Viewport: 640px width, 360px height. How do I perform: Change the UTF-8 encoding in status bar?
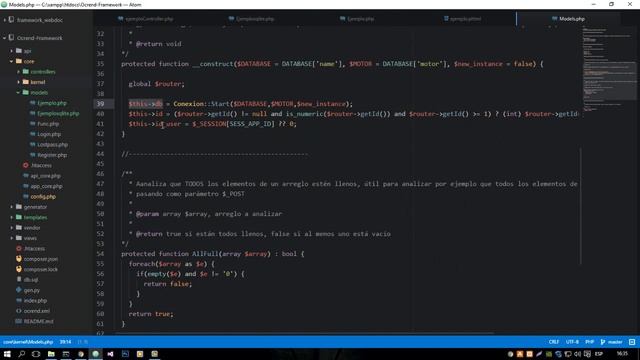point(572,342)
